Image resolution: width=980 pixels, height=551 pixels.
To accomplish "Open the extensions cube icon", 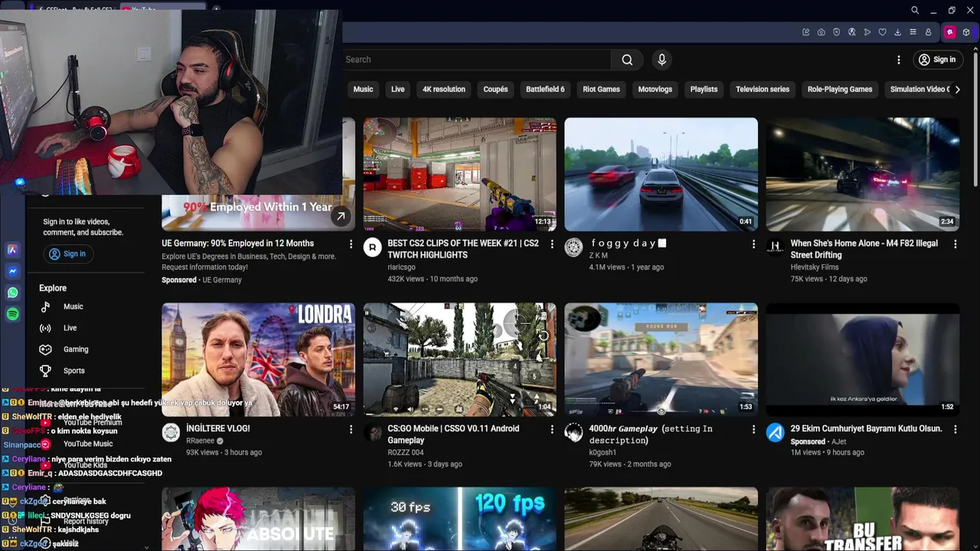I will coord(966,32).
